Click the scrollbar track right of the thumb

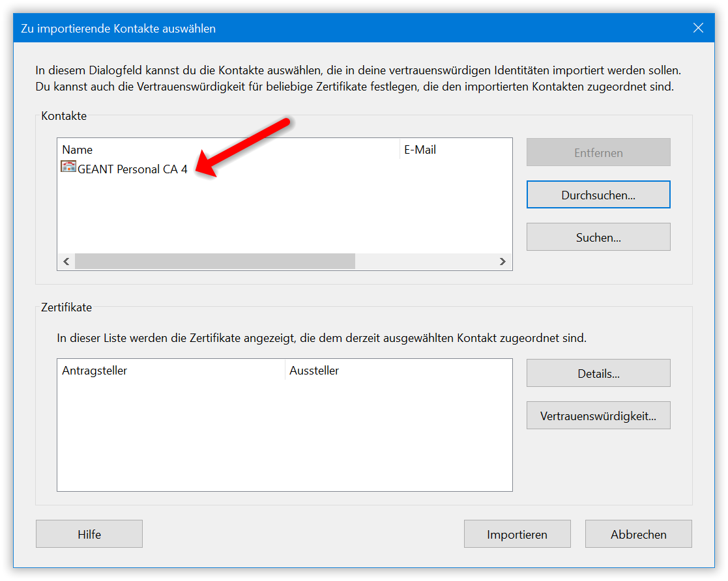426,261
